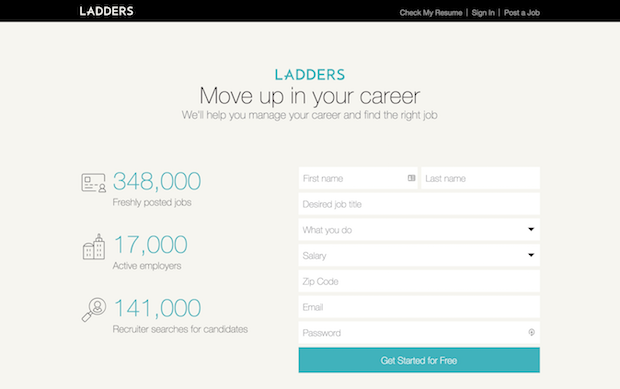Click the password manager icon in Password field
This screenshot has width=620, height=389.
pyautogui.click(x=531, y=332)
